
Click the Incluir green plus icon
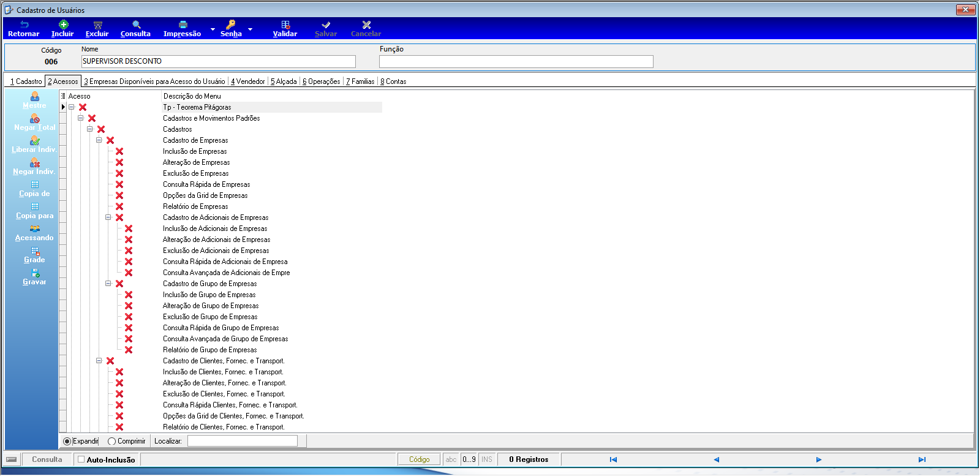coord(63,25)
